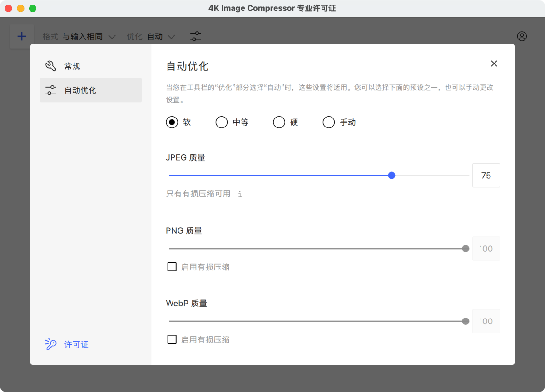The height and width of the screenshot is (392, 545).
Task: Click the info icon beside 只有有损压缩可用
Action: 240,194
